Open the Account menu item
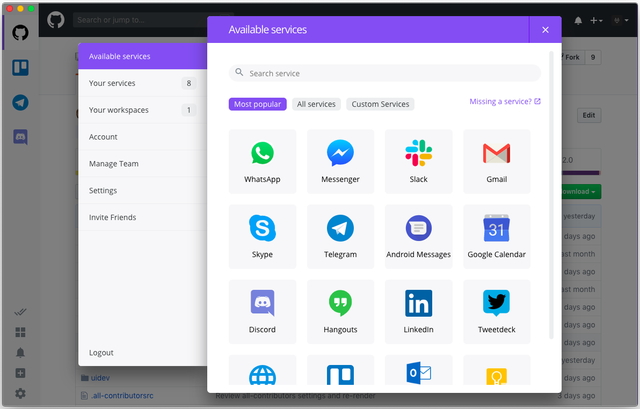This screenshot has height=409, width=640. pyautogui.click(x=143, y=137)
